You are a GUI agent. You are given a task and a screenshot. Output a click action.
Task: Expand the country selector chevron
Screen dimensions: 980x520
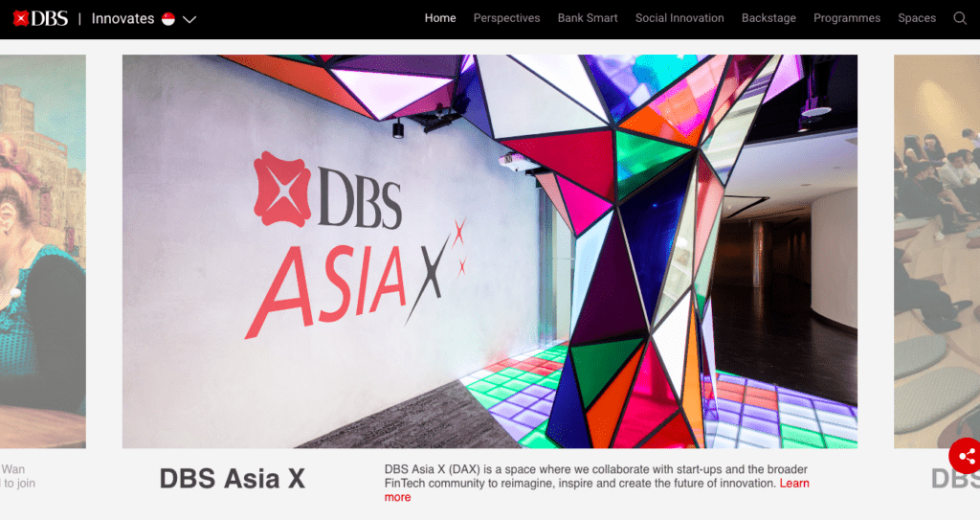coord(189,19)
